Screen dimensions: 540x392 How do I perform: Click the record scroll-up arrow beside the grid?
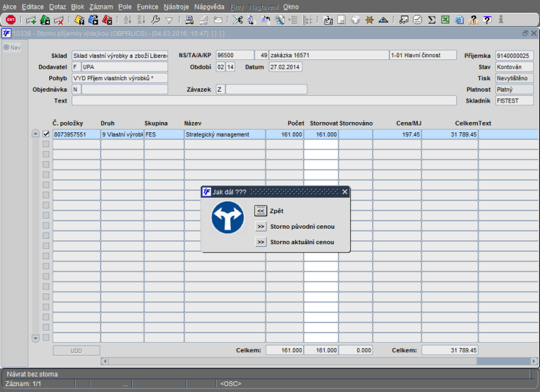[x=36, y=134]
